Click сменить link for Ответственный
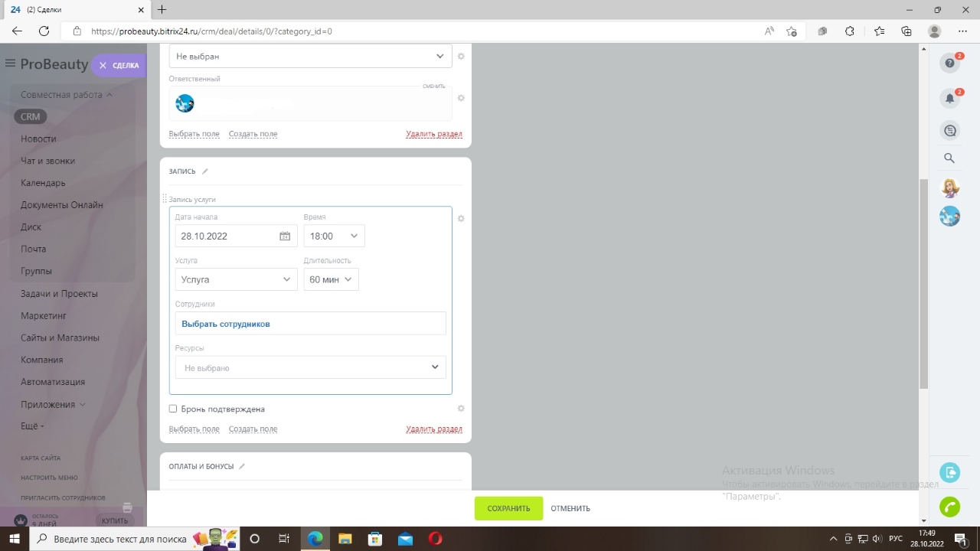The image size is (980, 551). [x=433, y=86]
